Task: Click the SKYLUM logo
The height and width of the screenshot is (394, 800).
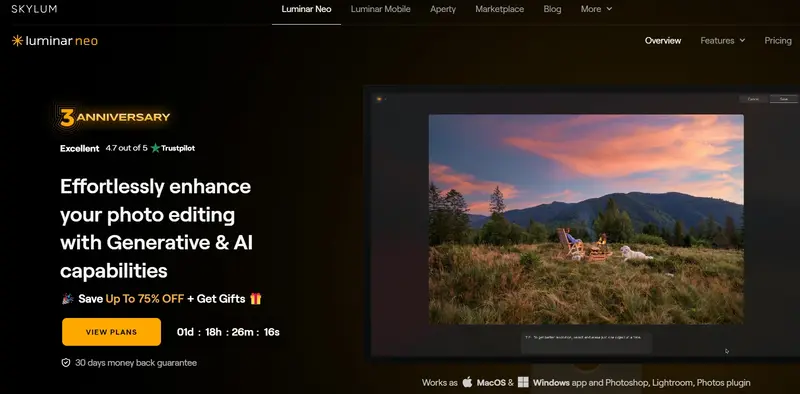Action: click(34, 9)
